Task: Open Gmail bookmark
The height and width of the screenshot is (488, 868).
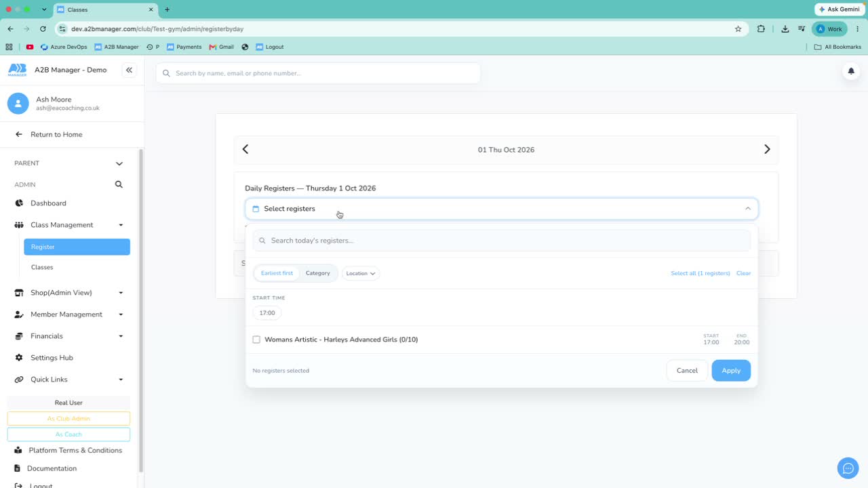Action: coord(221,47)
